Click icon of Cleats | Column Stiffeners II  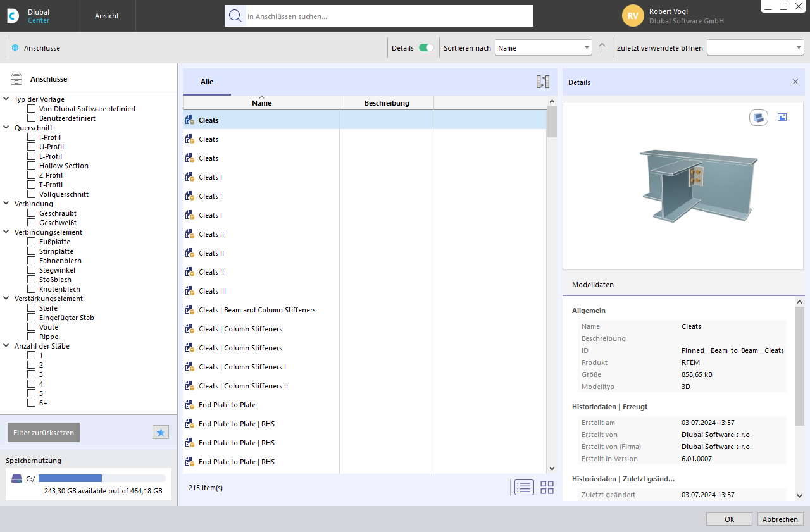click(x=189, y=386)
